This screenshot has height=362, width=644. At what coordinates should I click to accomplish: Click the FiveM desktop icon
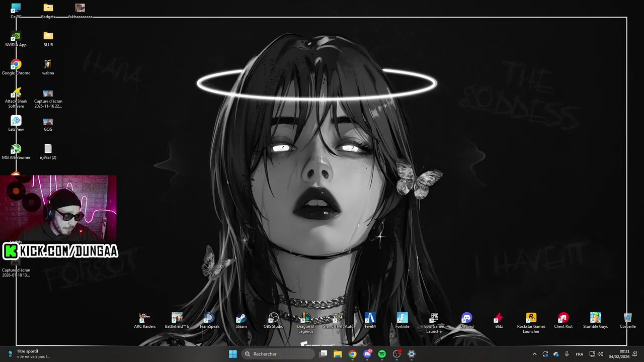tap(370, 321)
